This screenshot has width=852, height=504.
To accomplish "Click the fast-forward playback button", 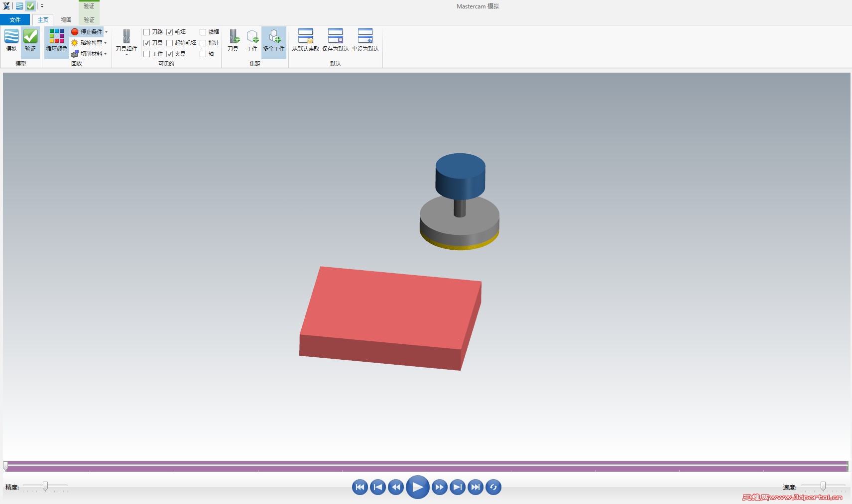I will click(x=439, y=487).
